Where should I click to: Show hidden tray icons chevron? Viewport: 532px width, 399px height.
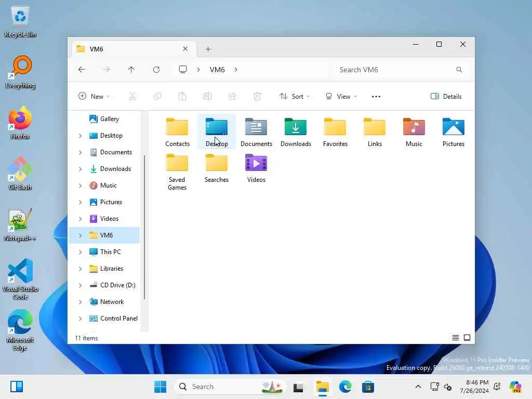click(x=418, y=387)
